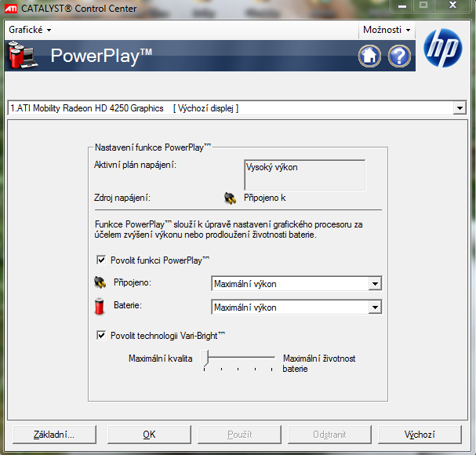Open the Help question mark icon
The width and height of the screenshot is (476, 455).
(399, 56)
